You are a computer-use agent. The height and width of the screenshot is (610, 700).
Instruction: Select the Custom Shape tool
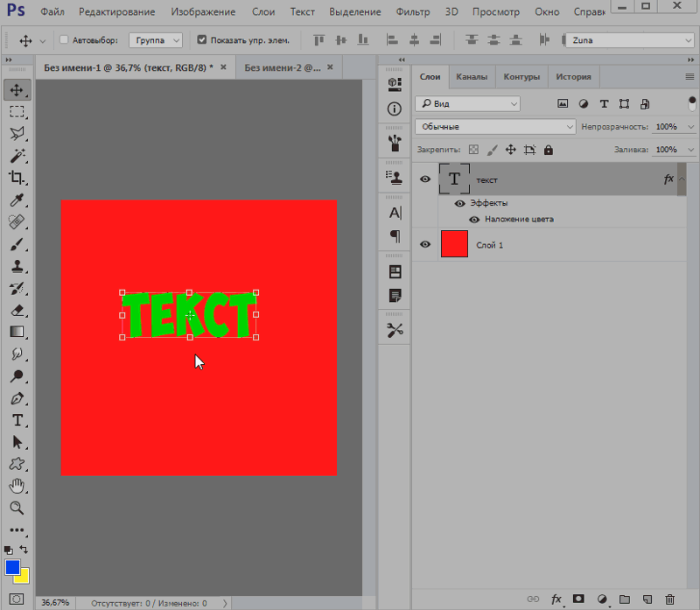pyautogui.click(x=17, y=464)
